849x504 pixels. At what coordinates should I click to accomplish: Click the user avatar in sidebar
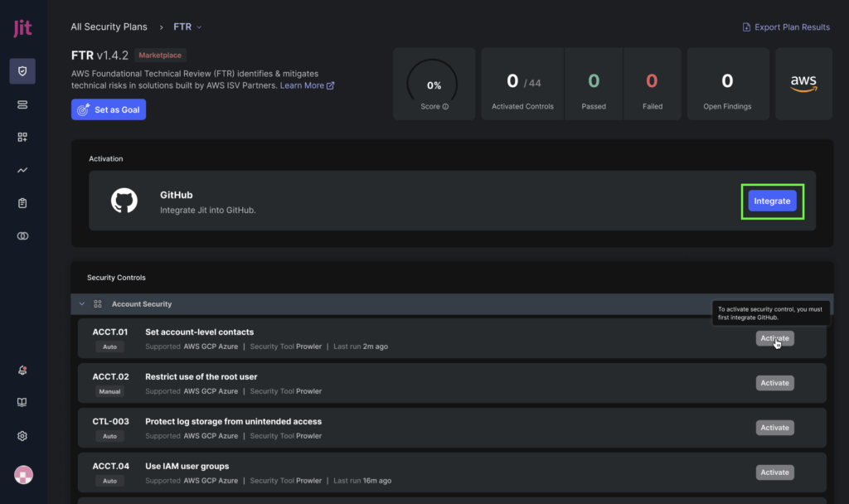23,475
